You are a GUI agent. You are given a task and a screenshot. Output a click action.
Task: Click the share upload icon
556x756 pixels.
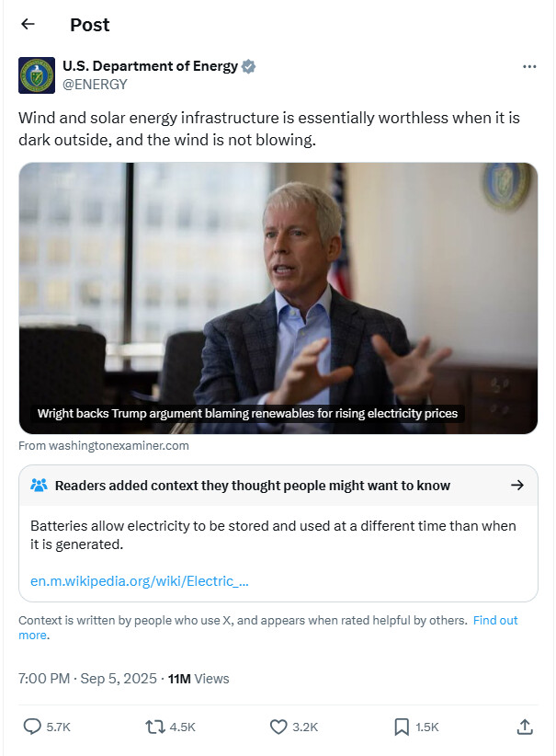525,727
